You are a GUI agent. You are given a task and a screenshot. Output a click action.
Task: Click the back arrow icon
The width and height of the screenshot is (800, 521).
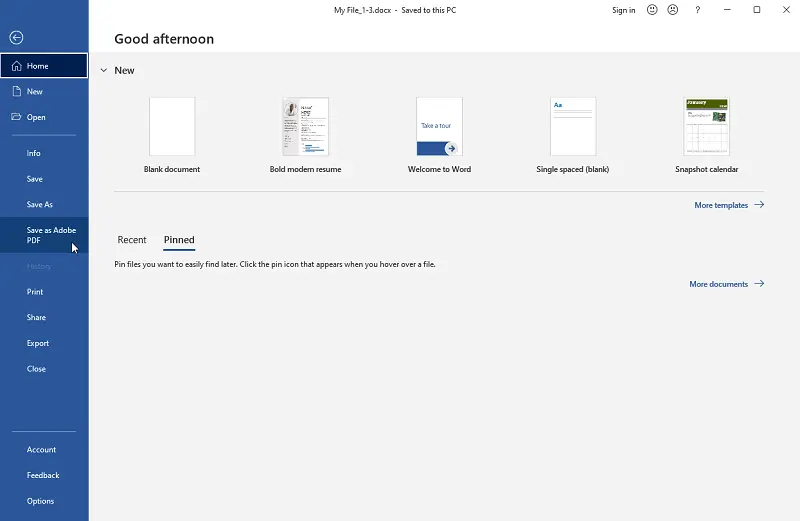16,37
